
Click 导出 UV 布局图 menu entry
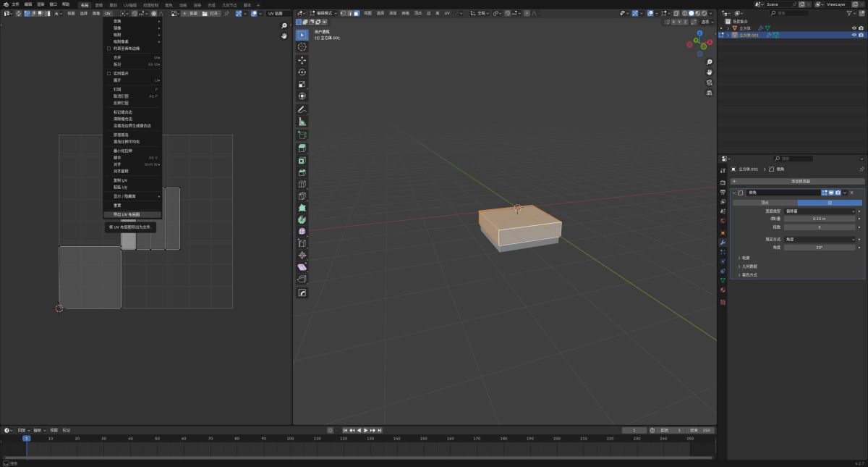[x=127, y=215]
